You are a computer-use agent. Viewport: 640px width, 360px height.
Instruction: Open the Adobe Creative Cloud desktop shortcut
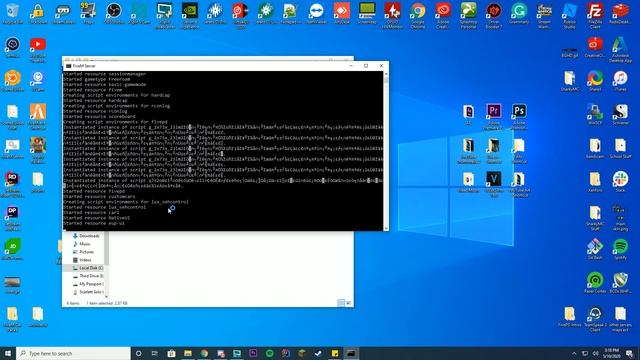tap(443, 15)
